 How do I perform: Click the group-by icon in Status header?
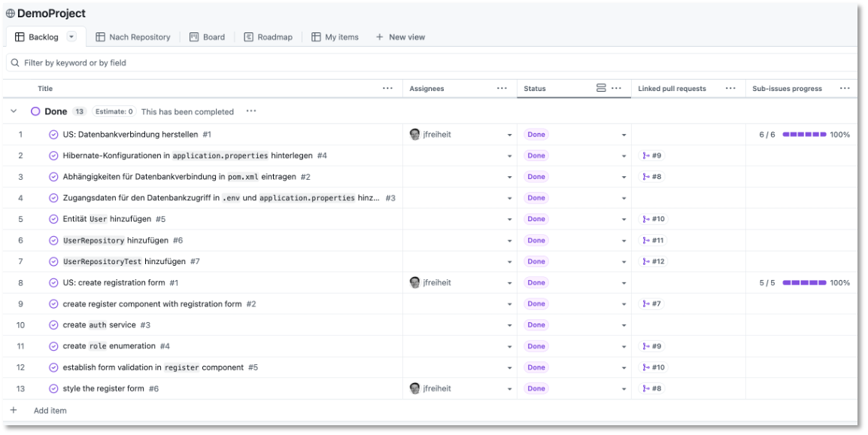click(601, 88)
